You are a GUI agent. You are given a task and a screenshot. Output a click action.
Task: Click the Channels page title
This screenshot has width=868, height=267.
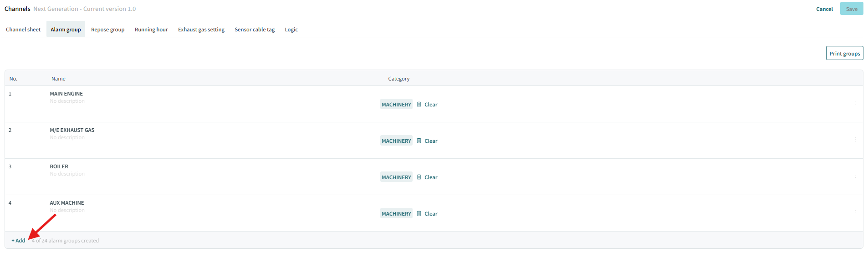(17, 9)
